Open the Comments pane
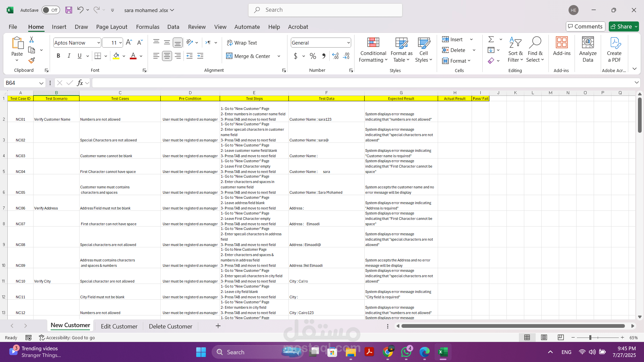This screenshot has height=362, width=644. pos(585,26)
